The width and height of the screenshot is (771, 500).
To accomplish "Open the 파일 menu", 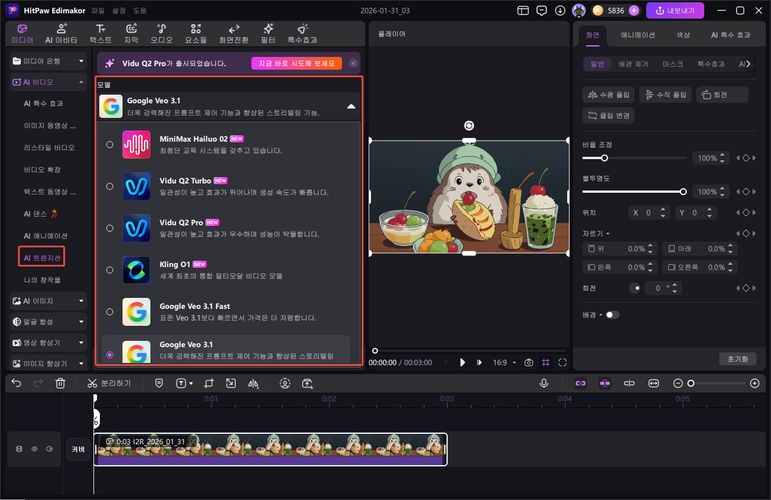I will tap(98, 10).
